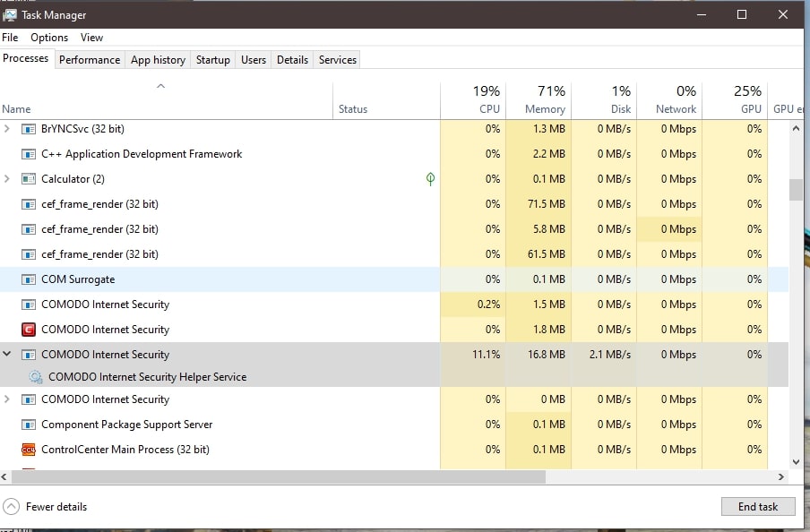Image resolution: width=810 pixels, height=532 pixels.
Task: Click the End task button
Action: tap(758, 507)
